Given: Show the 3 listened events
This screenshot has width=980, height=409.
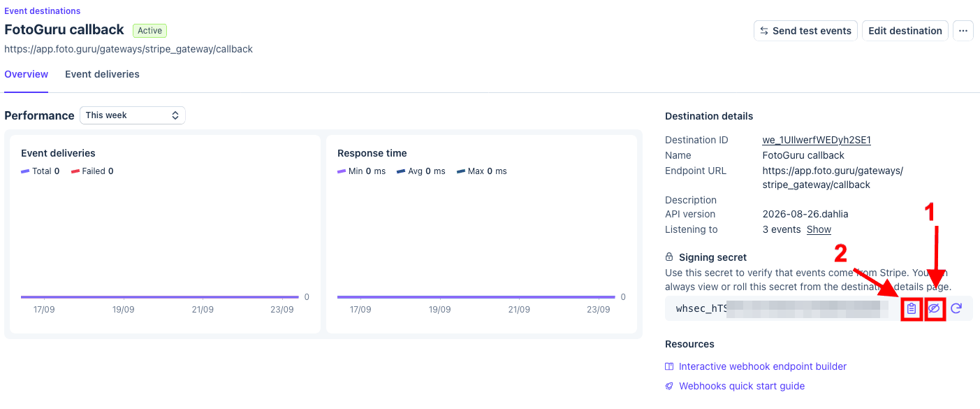Looking at the screenshot, I should [x=819, y=229].
